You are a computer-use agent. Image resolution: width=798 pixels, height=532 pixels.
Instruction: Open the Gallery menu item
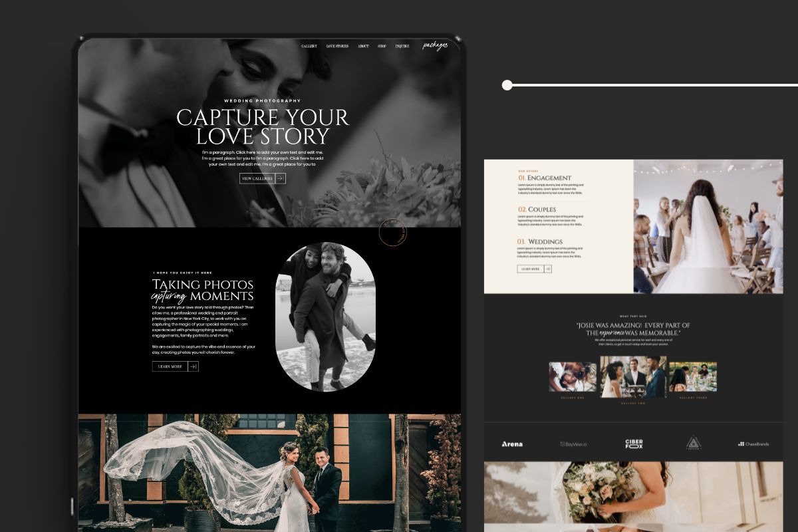(309, 47)
